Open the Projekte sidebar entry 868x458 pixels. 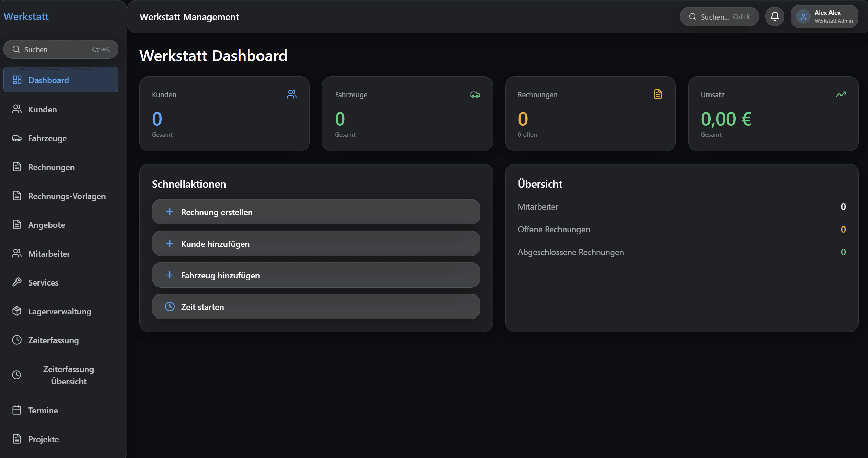point(43,439)
